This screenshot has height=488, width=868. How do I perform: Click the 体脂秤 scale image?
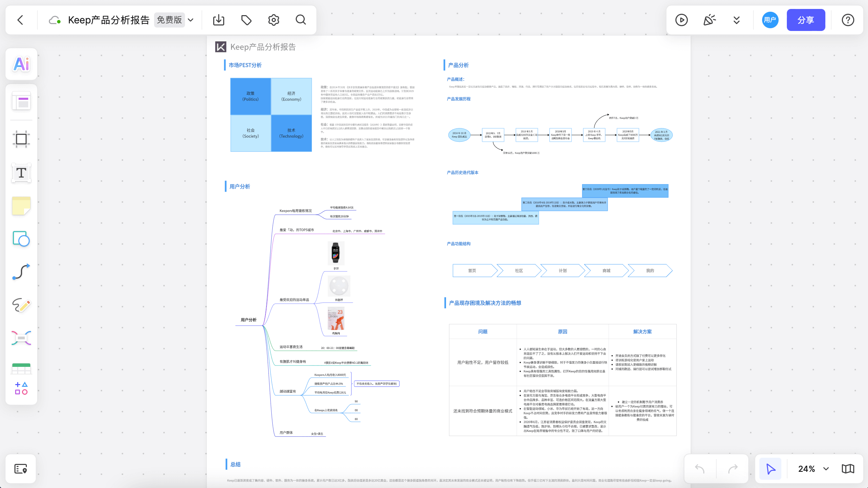(339, 286)
